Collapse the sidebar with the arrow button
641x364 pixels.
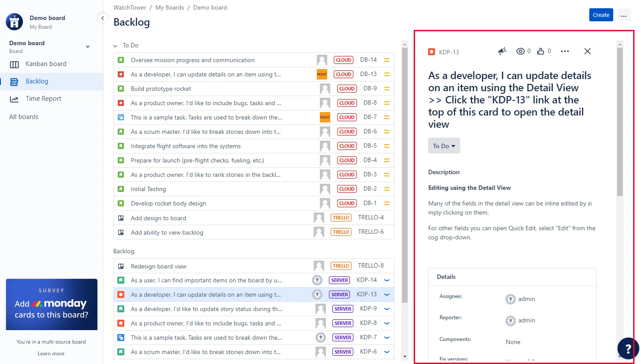(103, 18)
